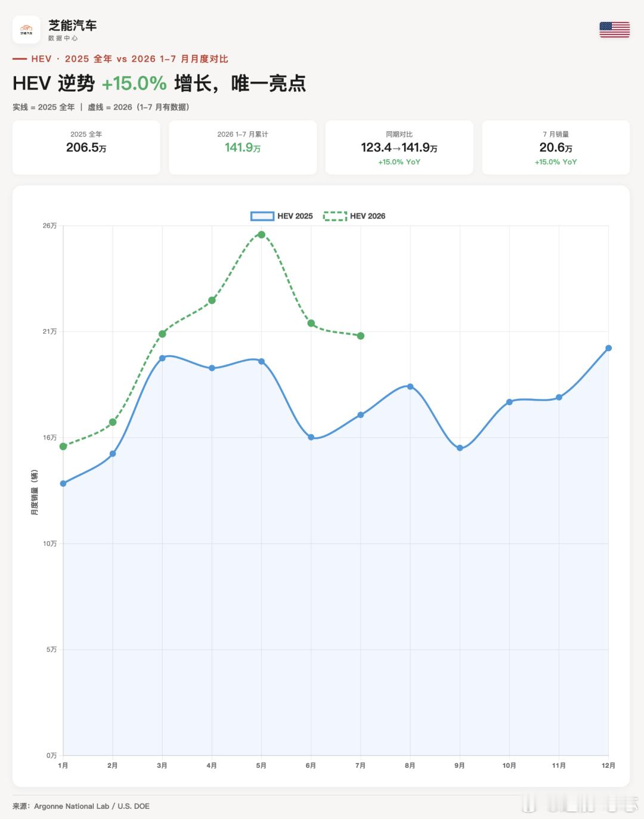
Task: Select the 7 月销量 20.6万 card
Action: click(556, 147)
